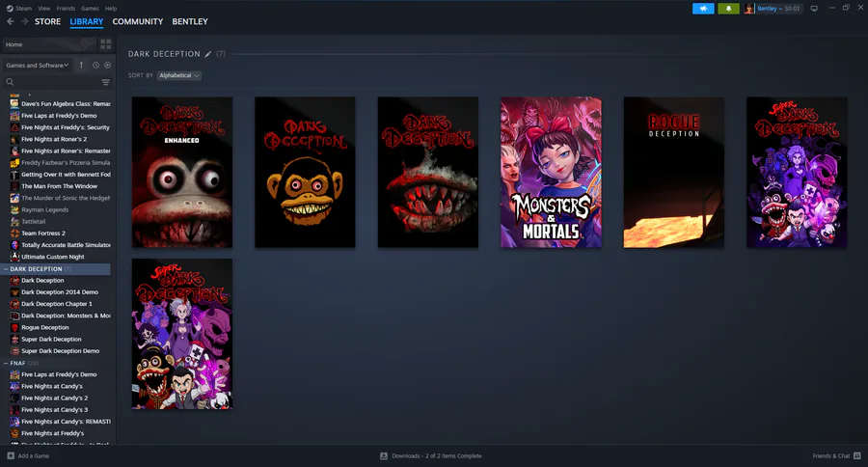Switch to the COMMUNITY tab

coord(137,21)
